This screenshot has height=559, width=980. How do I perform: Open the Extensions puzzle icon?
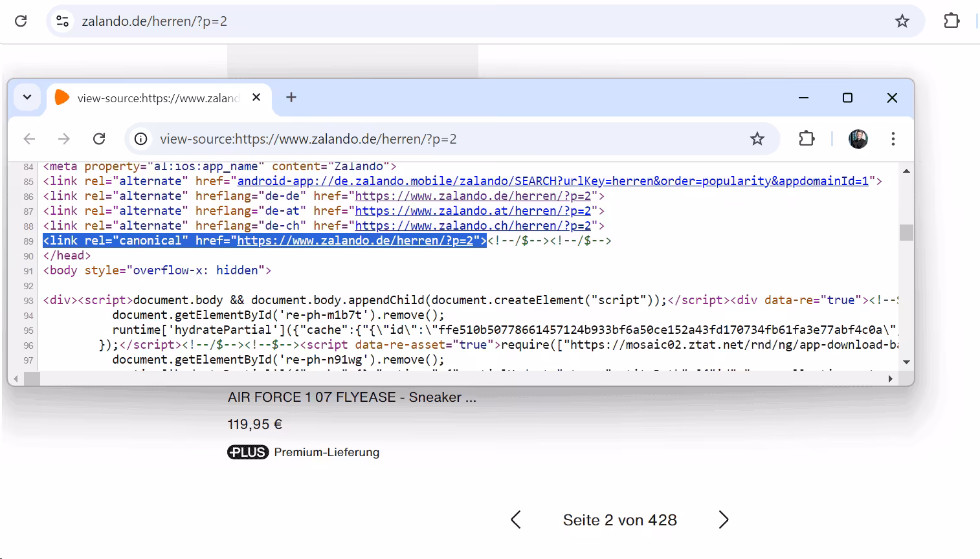coord(806,138)
